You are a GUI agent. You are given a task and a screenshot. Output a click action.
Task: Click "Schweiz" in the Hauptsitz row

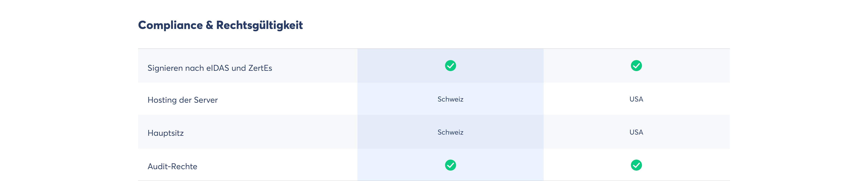coord(450,132)
